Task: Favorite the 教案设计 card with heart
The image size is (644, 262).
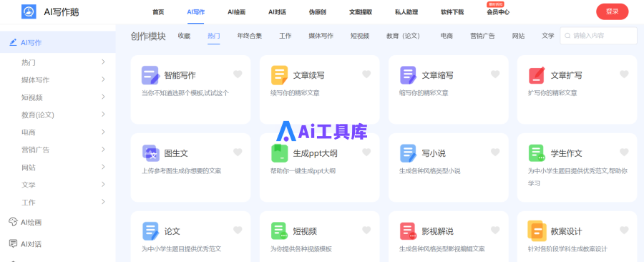Action: 624,230
